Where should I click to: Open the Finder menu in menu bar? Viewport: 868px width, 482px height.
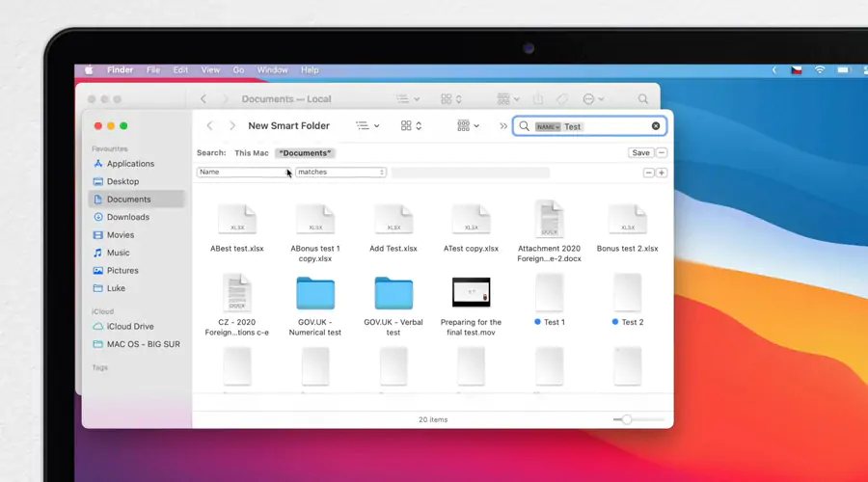121,70
